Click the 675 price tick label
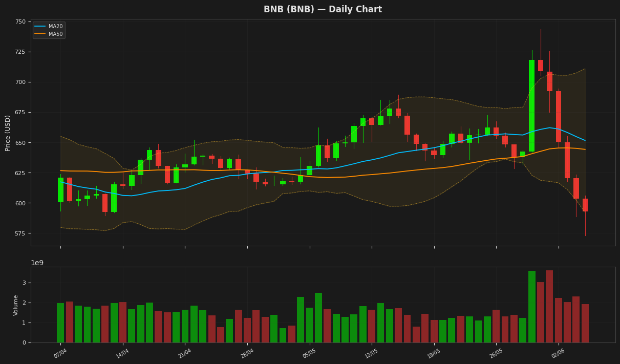Image resolution: width=620 pixels, height=364 pixels. (x=20, y=112)
